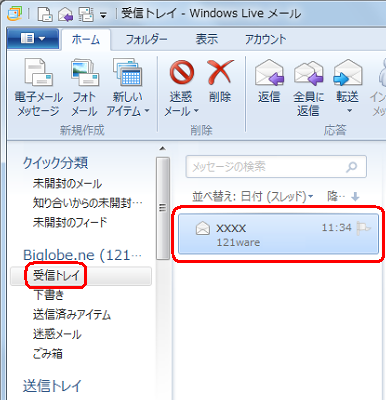
Task: Click the search magnifier icon
Action: (x=352, y=166)
